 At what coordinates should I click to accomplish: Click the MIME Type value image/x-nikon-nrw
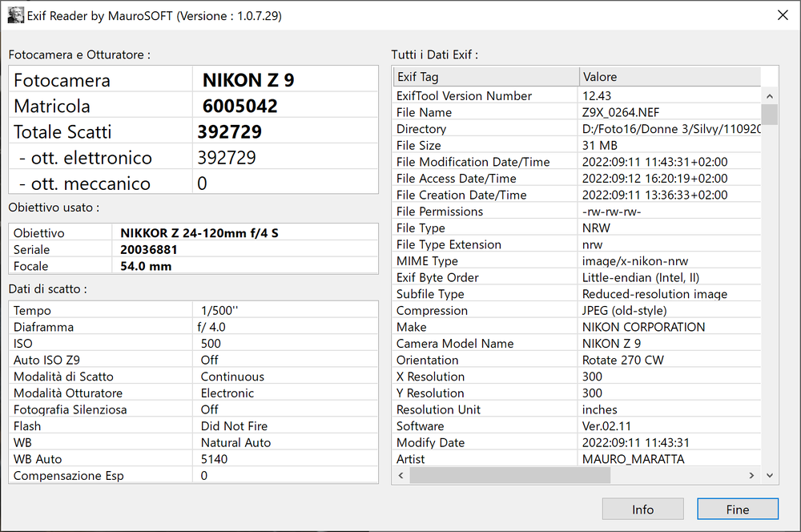click(635, 261)
